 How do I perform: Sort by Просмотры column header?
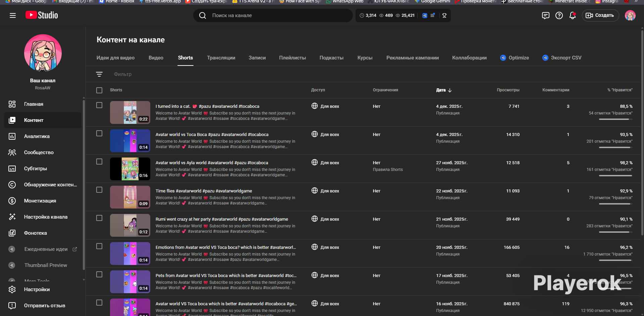[508, 90]
